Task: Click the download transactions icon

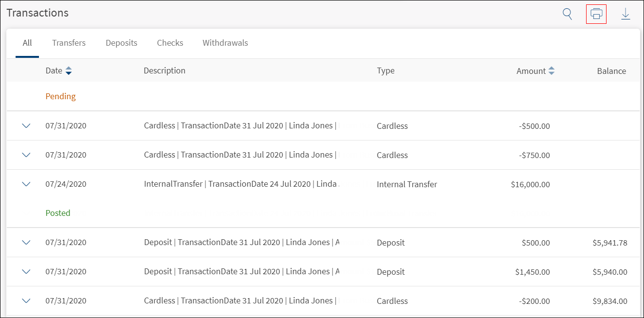Action: [x=626, y=15]
